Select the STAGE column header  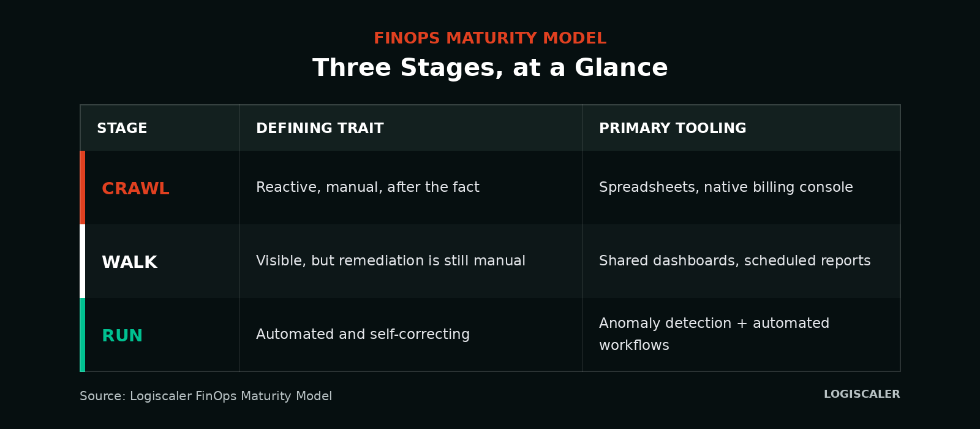[122, 129]
